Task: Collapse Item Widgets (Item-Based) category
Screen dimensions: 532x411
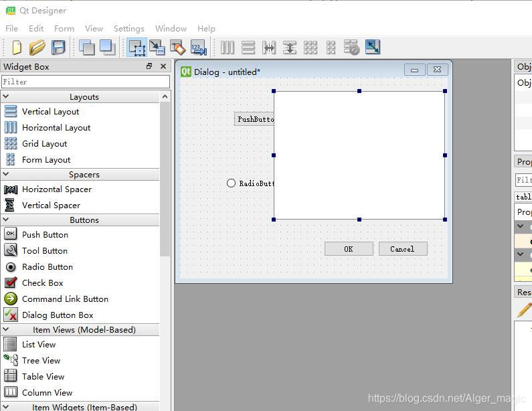Action: [6, 406]
